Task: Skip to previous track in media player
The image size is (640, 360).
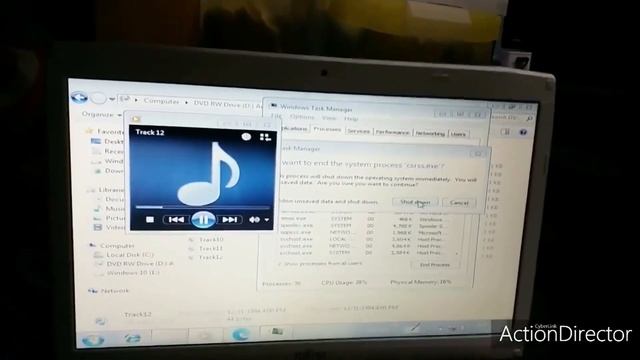Action: 176,220
